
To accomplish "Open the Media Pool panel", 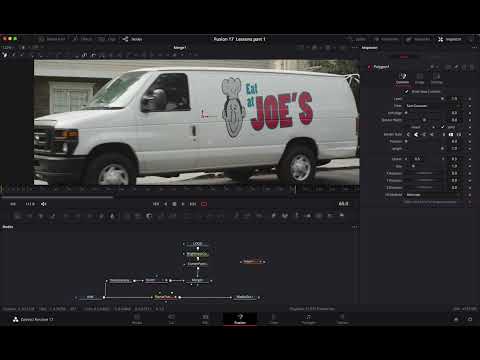I will pyautogui.click(x=52, y=39).
